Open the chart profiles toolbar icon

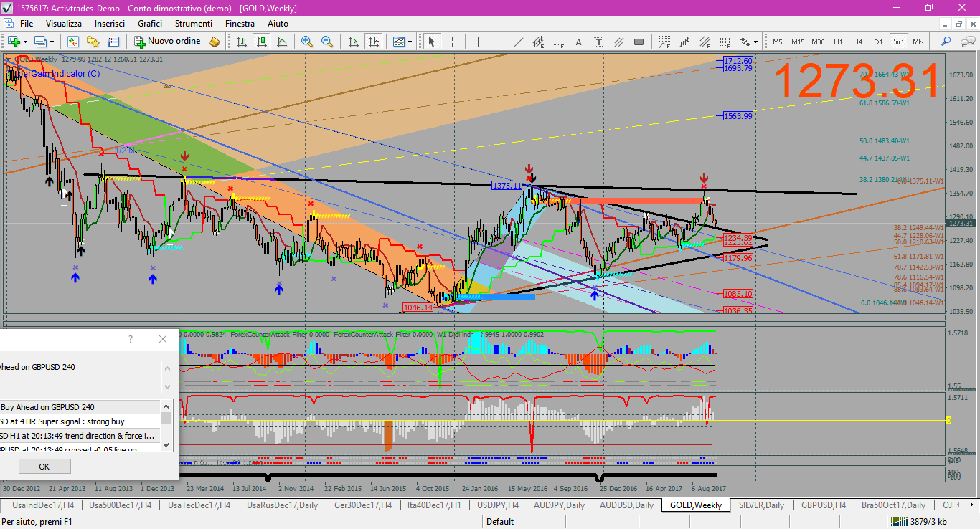pyautogui.click(x=41, y=42)
